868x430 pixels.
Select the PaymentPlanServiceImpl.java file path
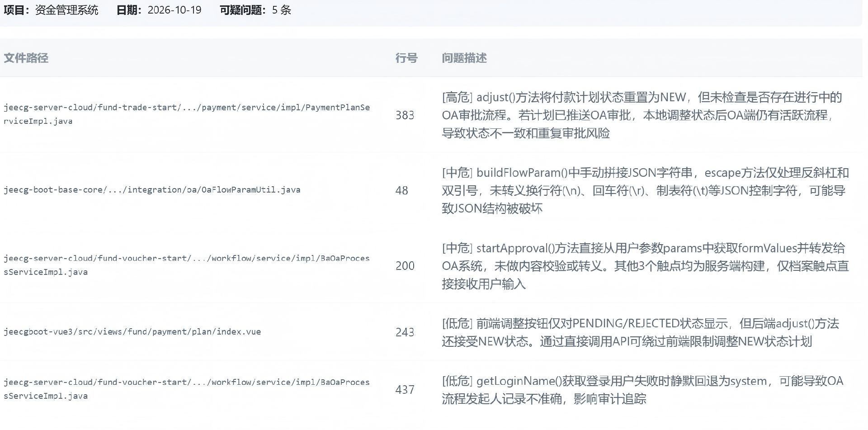pyautogui.click(x=187, y=114)
